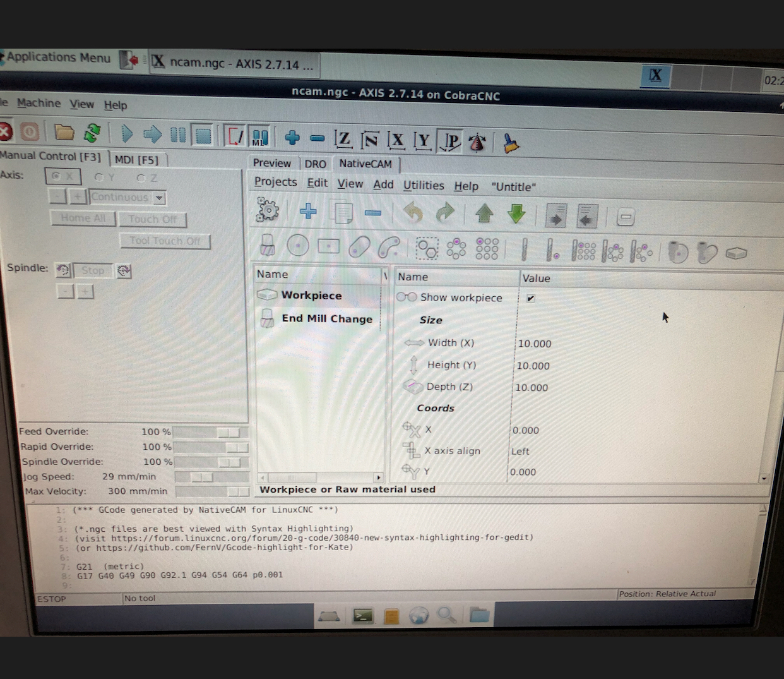Add workpiece block feature icon
Image resolution: width=784 pixels, height=679 pixels.
(x=737, y=253)
